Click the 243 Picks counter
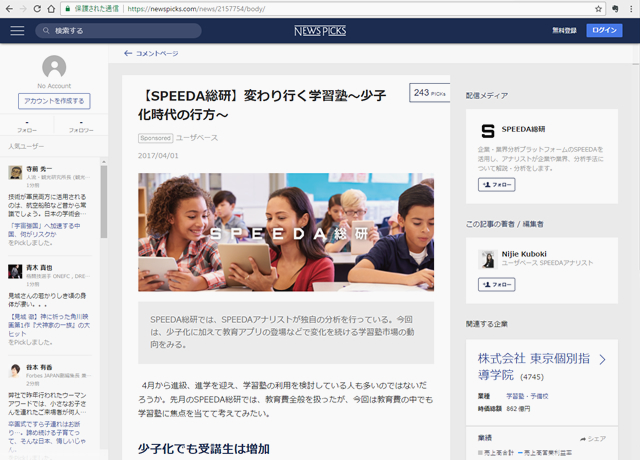Screen dimensions: 640x460 click(x=429, y=92)
